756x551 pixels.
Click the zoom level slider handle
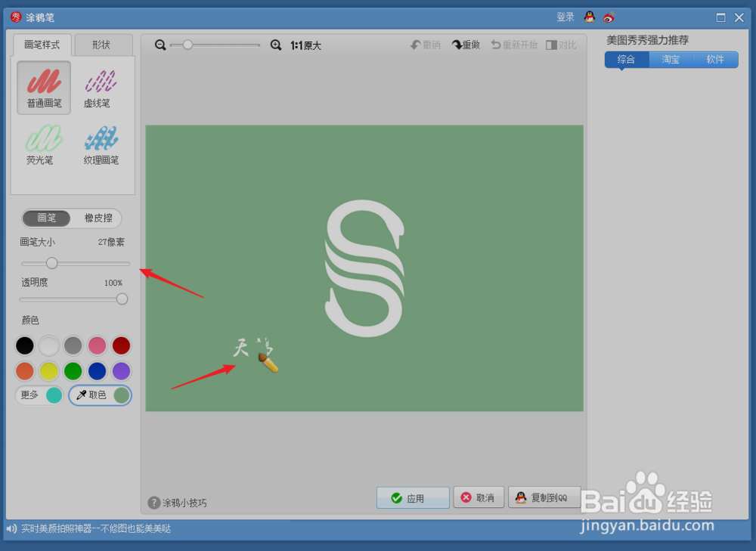pyautogui.click(x=187, y=45)
